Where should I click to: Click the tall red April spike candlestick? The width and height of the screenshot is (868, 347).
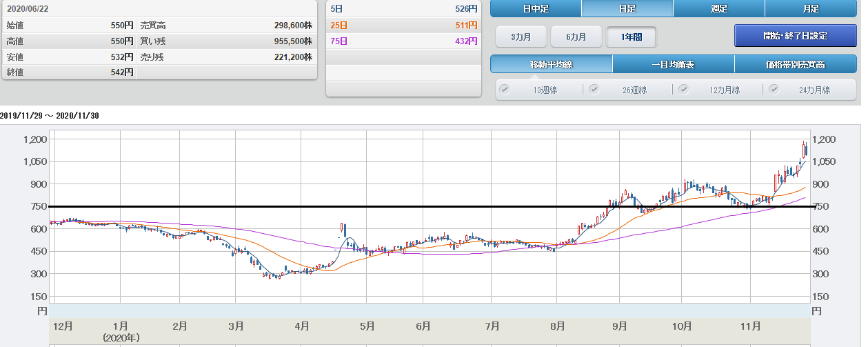coord(343,228)
